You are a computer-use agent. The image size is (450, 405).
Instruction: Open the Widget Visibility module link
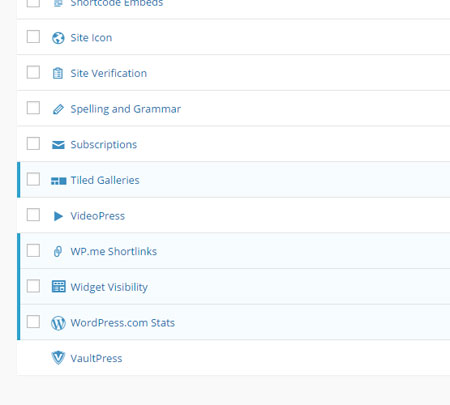tap(109, 288)
